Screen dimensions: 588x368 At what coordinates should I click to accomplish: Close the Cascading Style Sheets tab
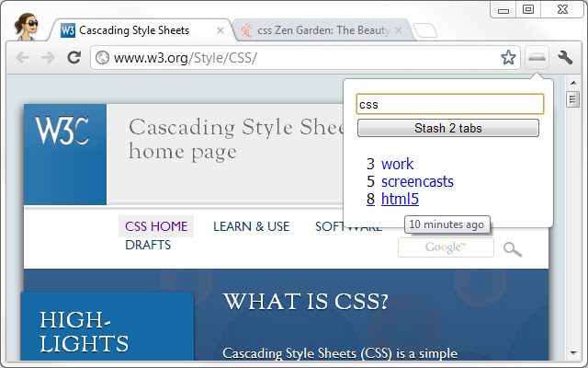pyautogui.click(x=220, y=30)
